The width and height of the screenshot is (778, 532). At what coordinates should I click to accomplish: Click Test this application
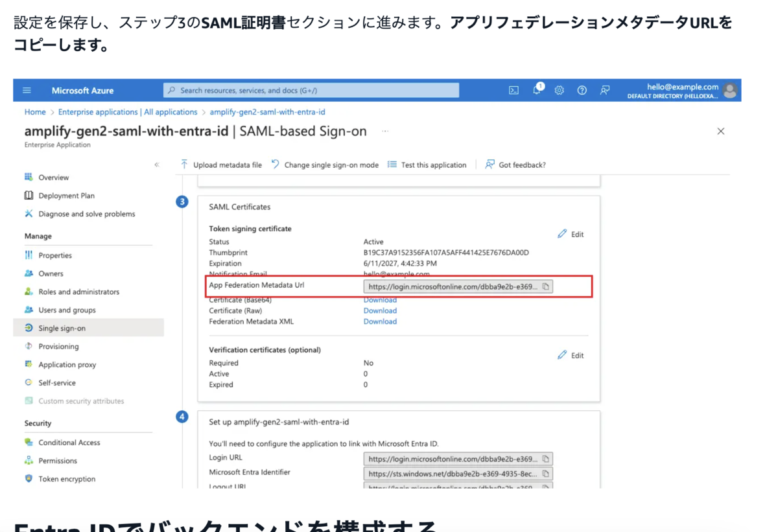pos(427,165)
